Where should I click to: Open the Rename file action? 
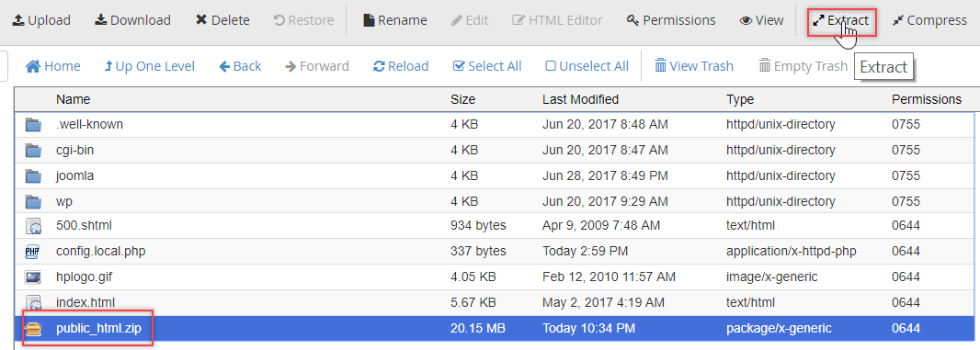[395, 20]
